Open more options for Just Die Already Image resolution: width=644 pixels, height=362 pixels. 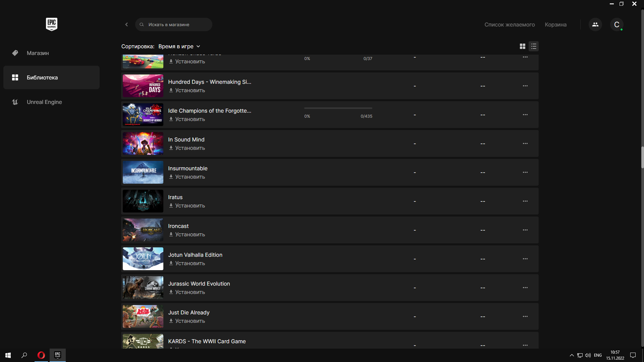click(x=525, y=316)
